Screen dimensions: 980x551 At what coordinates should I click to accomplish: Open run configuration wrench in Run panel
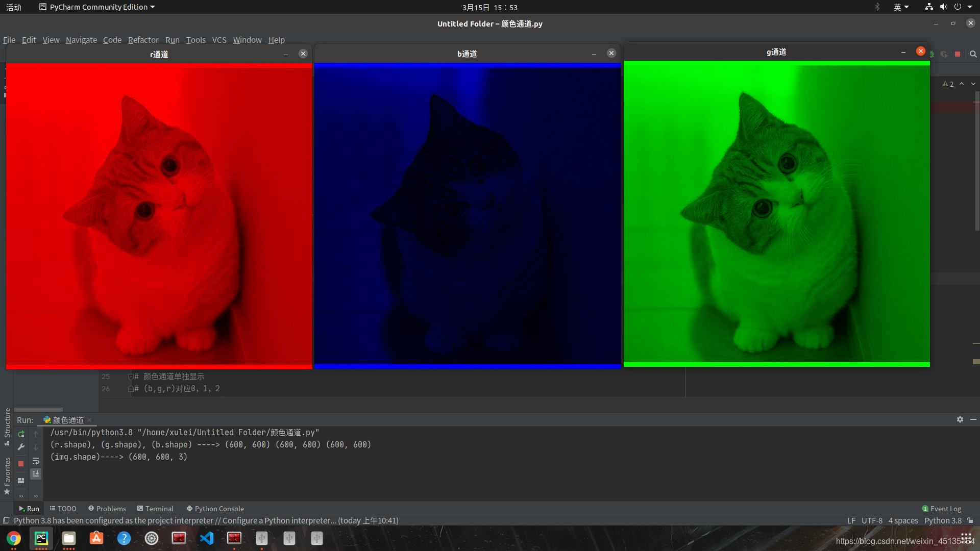[21, 447]
